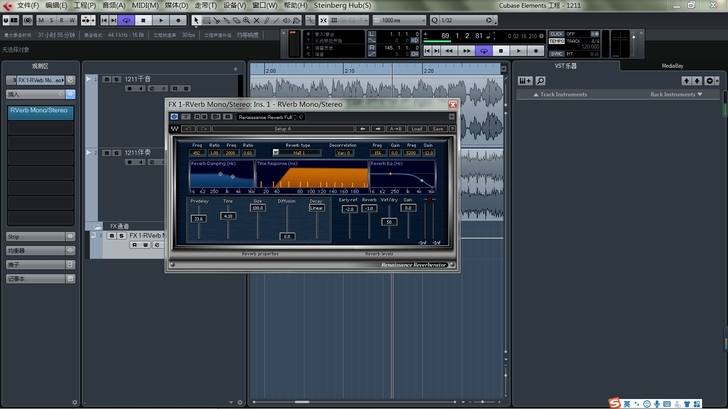Viewport: 728px width, 409px height.
Task: Select the Draw pencil tool
Action: pyautogui.click(x=266, y=20)
